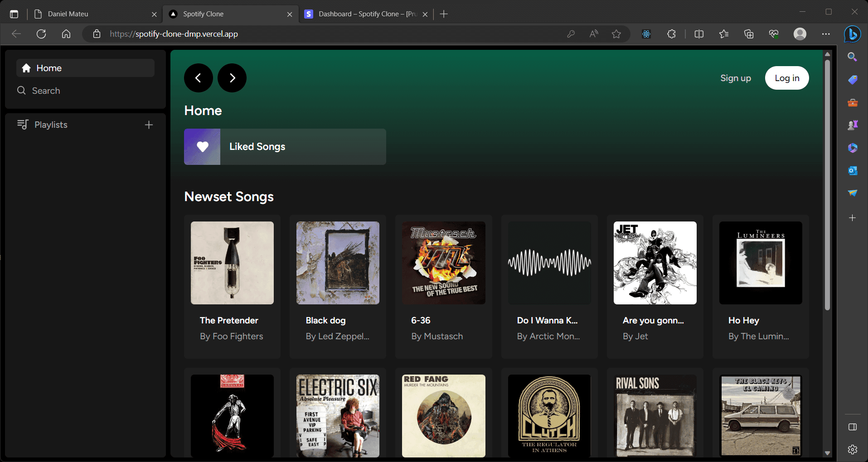The width and height of the screenshot is (868, 462).
Task: Open the Games chess sidebar icon
Action: point(853,125)
